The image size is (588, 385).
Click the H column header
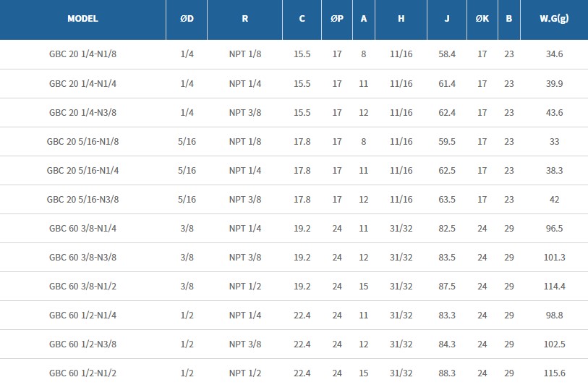click(x=401, y=19)
